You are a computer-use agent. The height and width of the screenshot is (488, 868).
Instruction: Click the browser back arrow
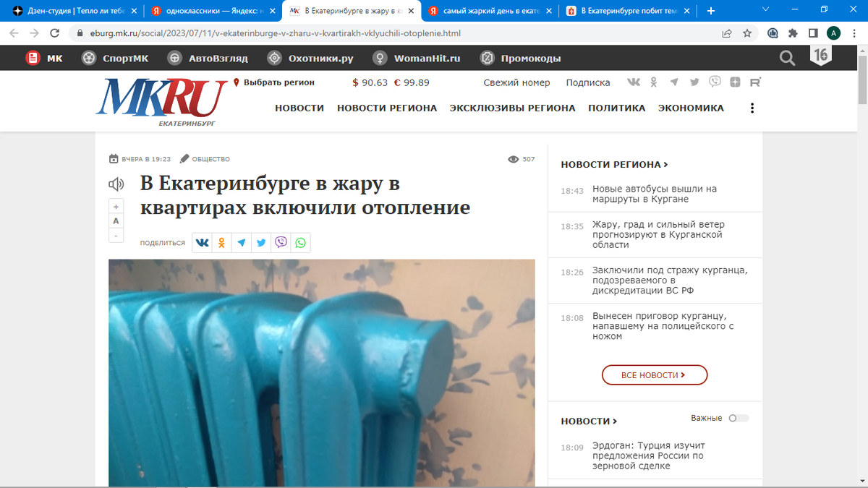(x=14, y=33)
